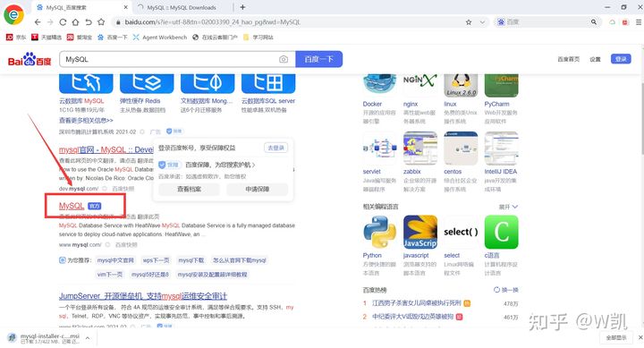Click the linux penguin icon
644x348 pixels.
(x=461, y=86)
